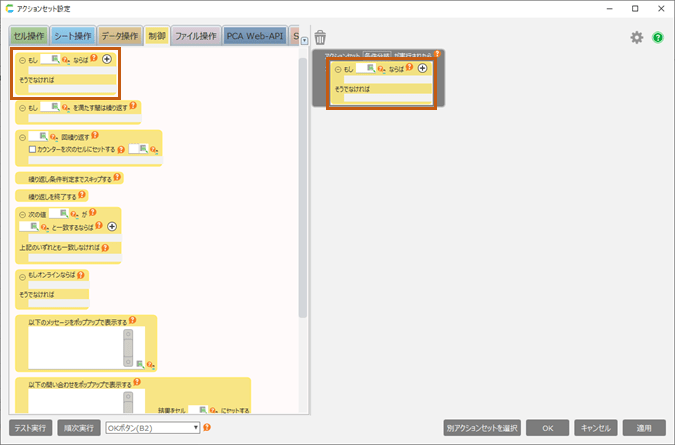
Task: Click the テスト実行 button
Action: click(x=30, y=428)
